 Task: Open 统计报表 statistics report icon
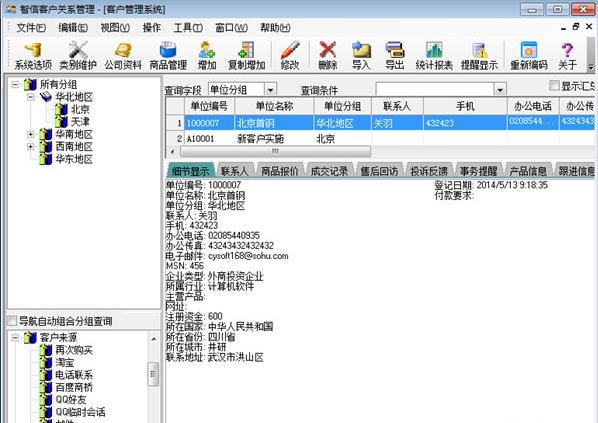coord(434,56)
